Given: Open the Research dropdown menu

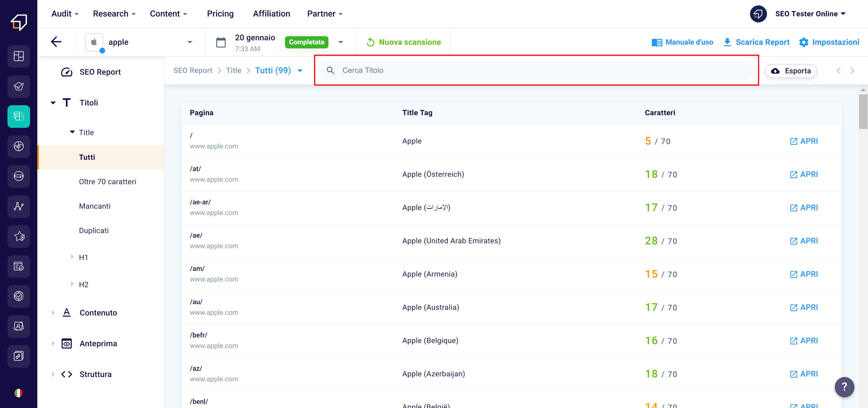Looking at the screenshot, I should (114, 14).
